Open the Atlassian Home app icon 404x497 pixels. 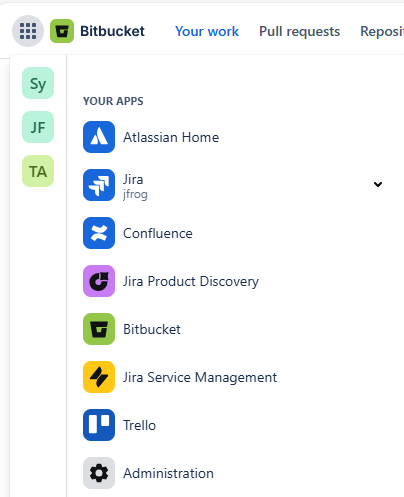click(x=99, y=137)
